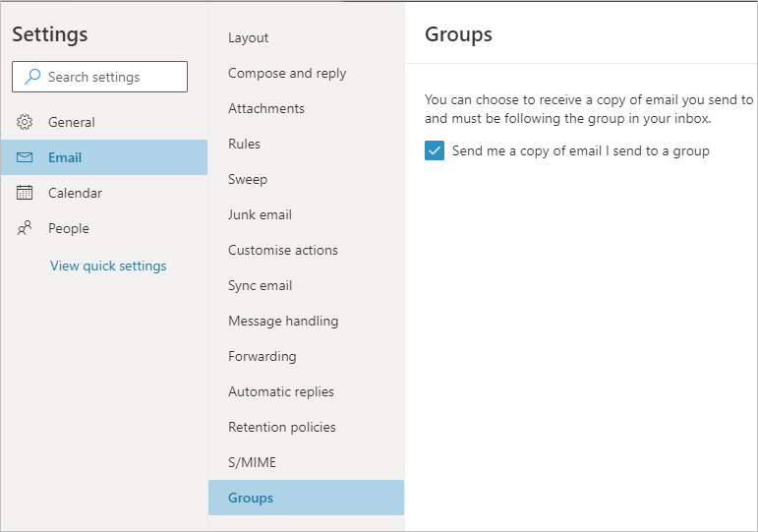Viewport: 758px width, 532px height.
Task: Open Junk email settings
Action: click(x=260, y=214)
